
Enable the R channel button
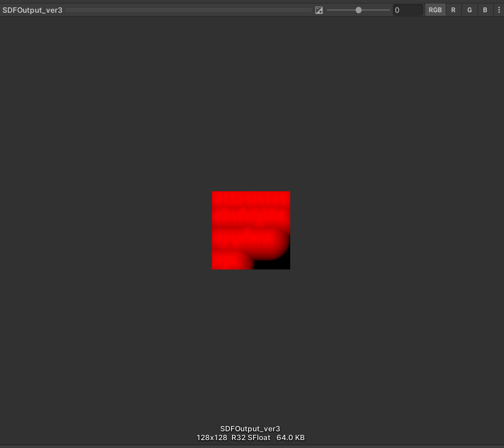(x=453, y=10)
